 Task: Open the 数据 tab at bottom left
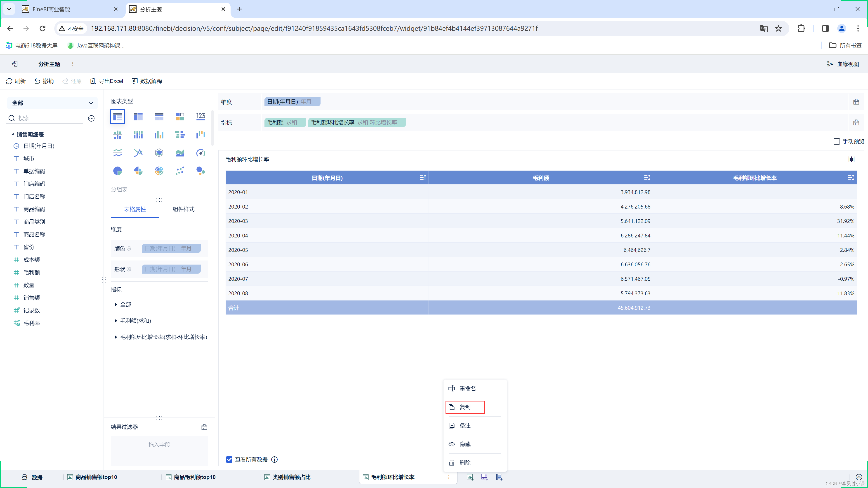[32, 477]
